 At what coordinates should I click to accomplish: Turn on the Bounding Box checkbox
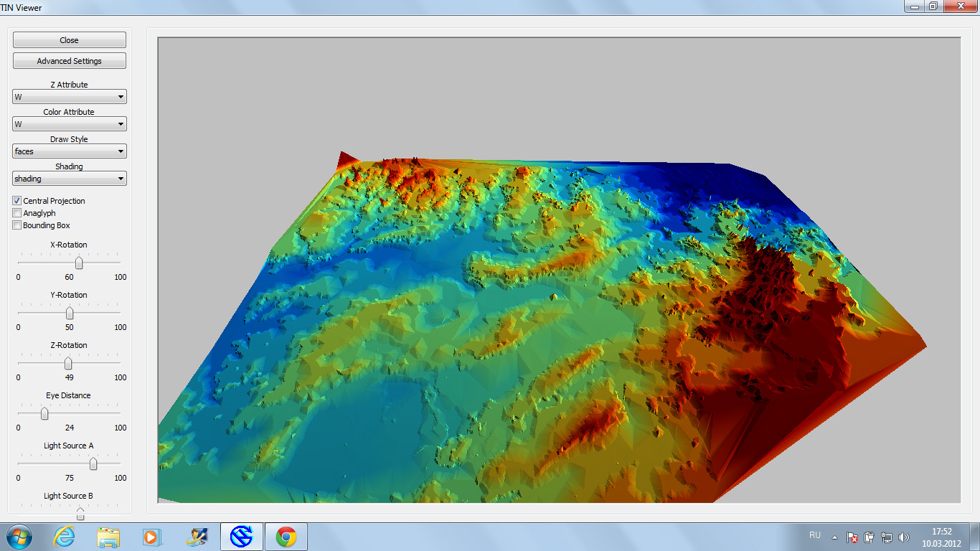coord(17,225)
